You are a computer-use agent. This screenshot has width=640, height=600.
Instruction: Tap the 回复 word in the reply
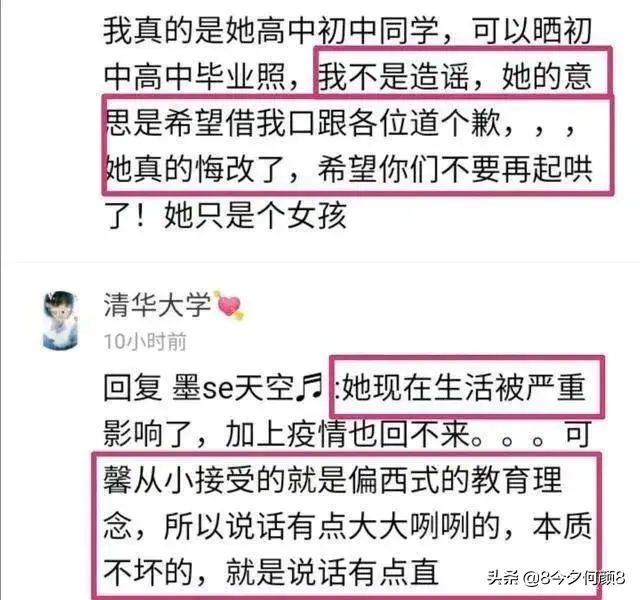[x=132, y=387]
